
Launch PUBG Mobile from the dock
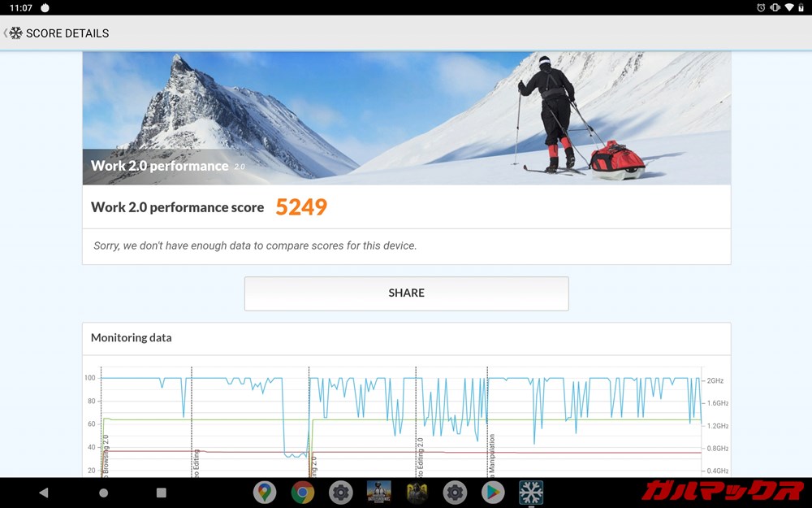coord(379,493)
